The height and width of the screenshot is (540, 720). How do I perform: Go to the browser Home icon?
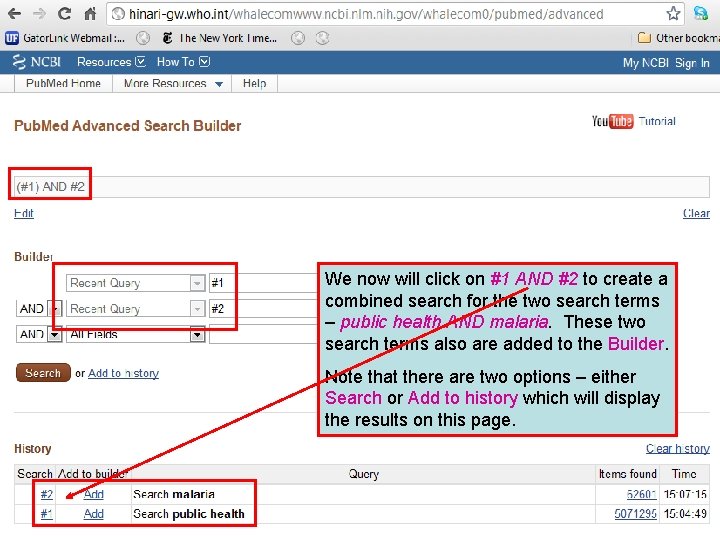[x=90, y=14]
